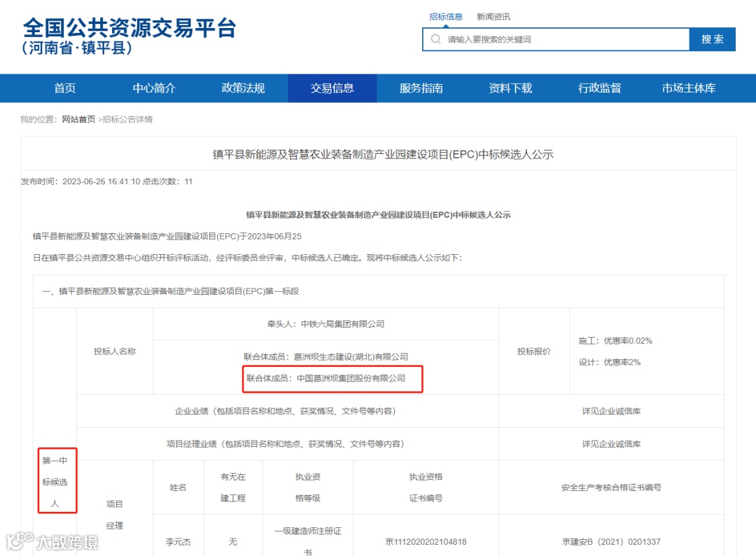Viewport: 756px width, 556px height.
Task: Open the 交易信息 navigation item
Action: point(332,88)
